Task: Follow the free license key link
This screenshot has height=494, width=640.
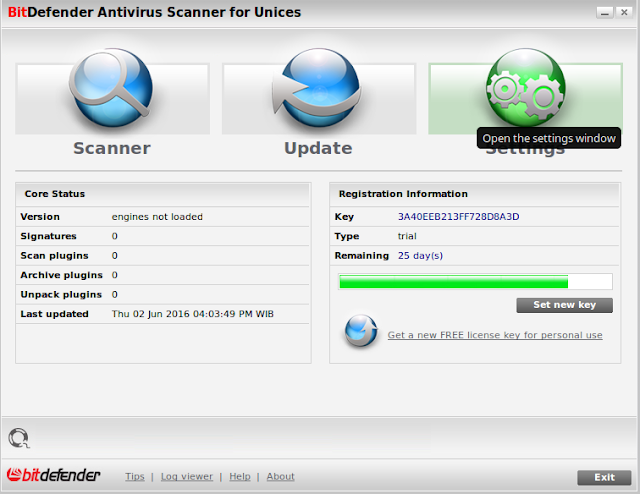Action: 495,335
